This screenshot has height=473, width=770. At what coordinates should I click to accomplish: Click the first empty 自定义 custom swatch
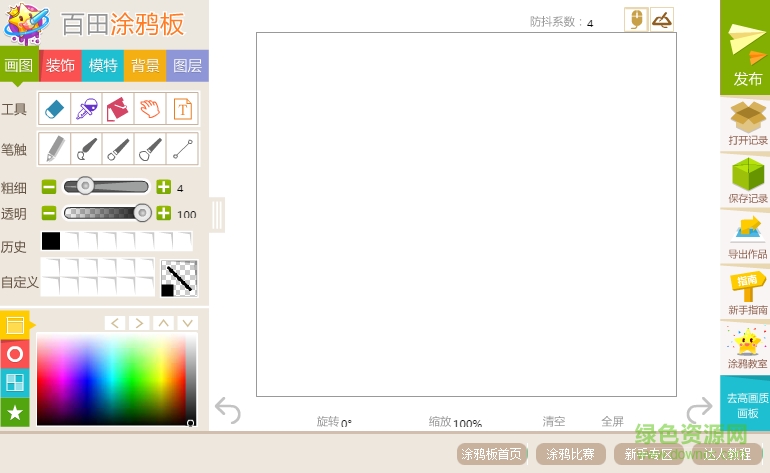click(51, 268)
